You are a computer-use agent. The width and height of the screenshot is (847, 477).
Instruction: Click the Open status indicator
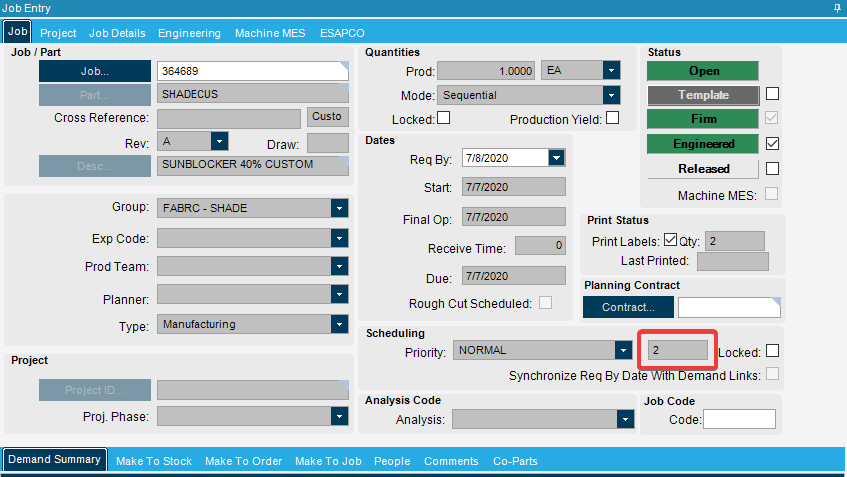click(703, 71)
